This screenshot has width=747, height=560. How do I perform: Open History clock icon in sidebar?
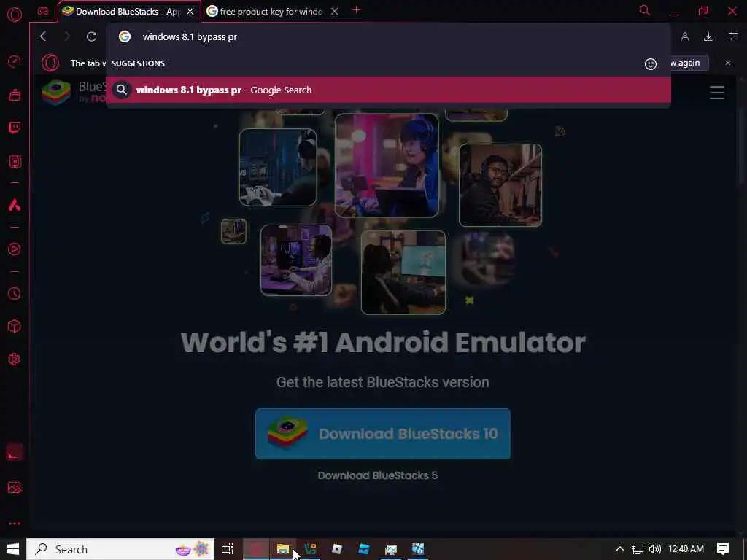(x=15, y=293)
